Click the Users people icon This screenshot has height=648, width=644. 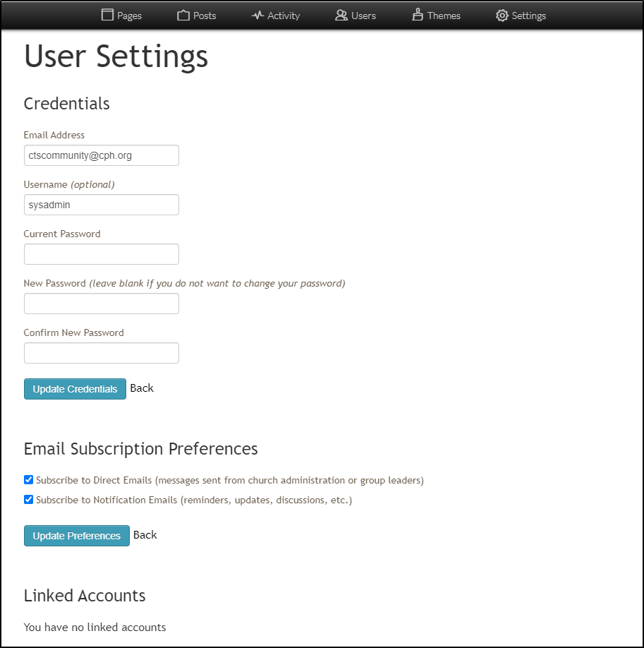coord(341,15)
